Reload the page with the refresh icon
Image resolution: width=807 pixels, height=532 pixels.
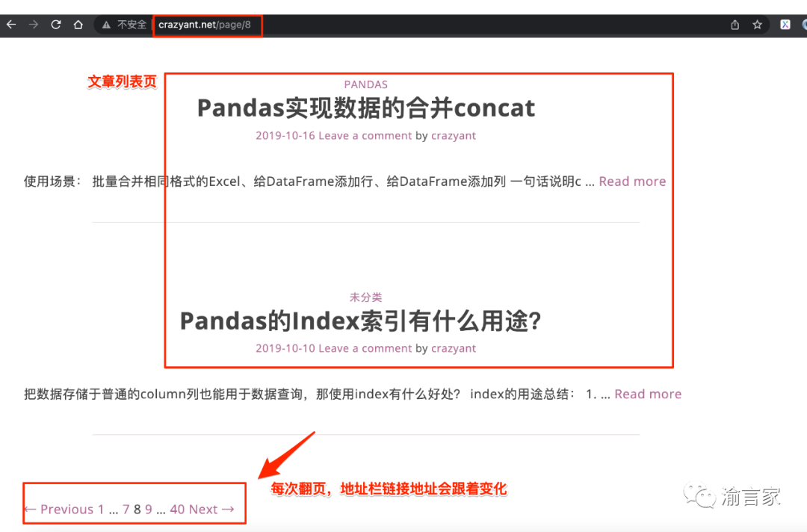tap(55, 24)
